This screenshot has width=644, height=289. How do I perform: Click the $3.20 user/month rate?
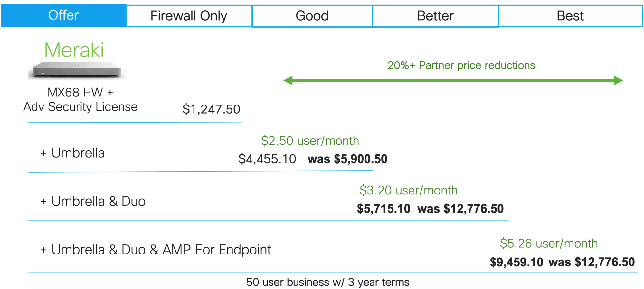coord(408,190)
